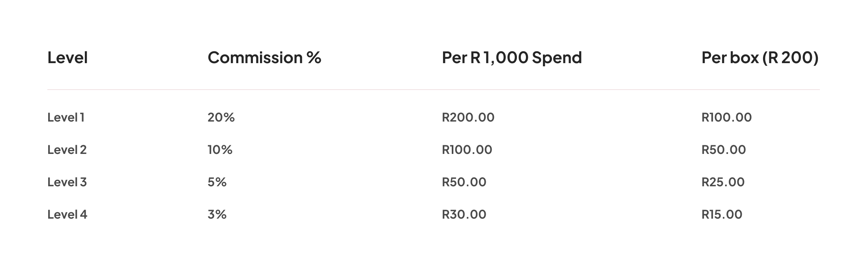868x266 pixels.
Task: Select the Level 3 row label
Action: (x=67, y=182)
